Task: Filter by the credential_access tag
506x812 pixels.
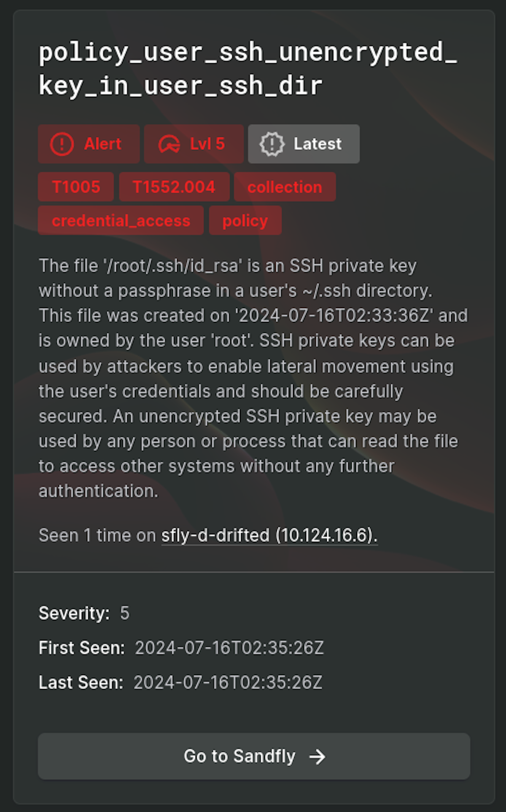Action: point(121,220)
